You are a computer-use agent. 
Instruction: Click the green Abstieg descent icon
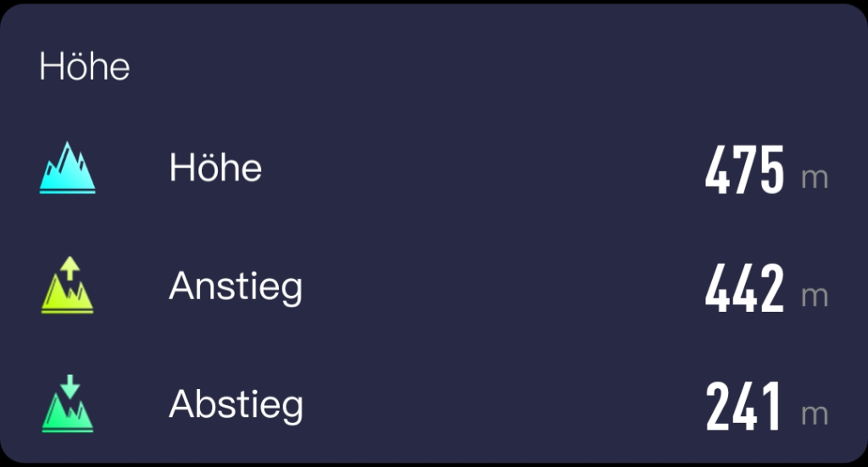point(67,404)
